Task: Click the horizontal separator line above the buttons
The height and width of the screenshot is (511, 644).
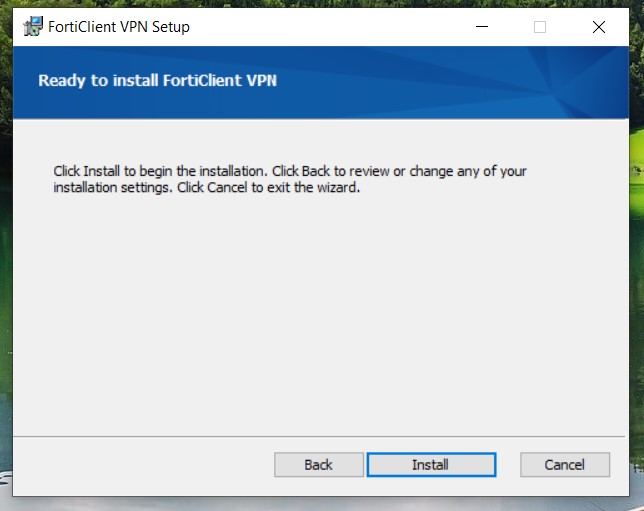Action: (320, 436)
